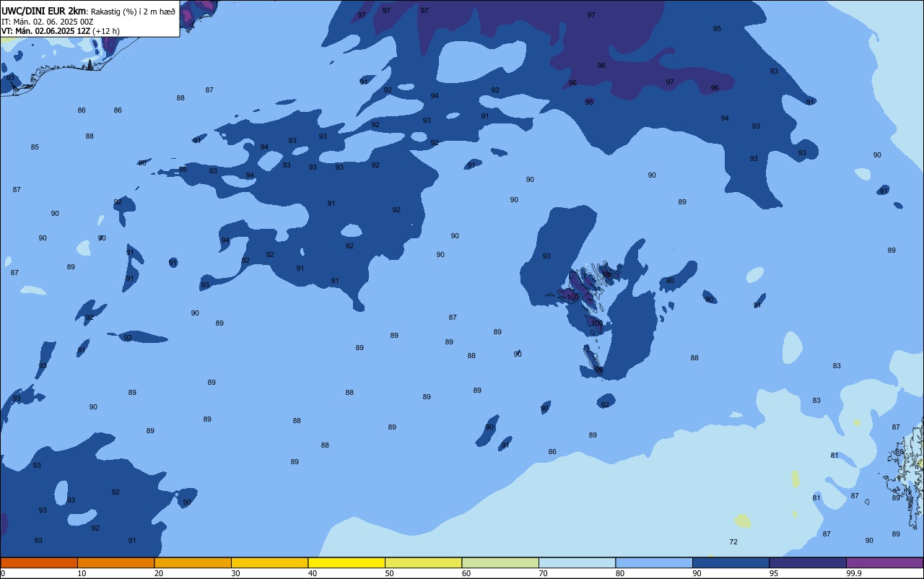This screenshot has width=924, height=579.
Task: Select the '70' legend scale label
Action: pyautogui.click(x=543, y=573)
